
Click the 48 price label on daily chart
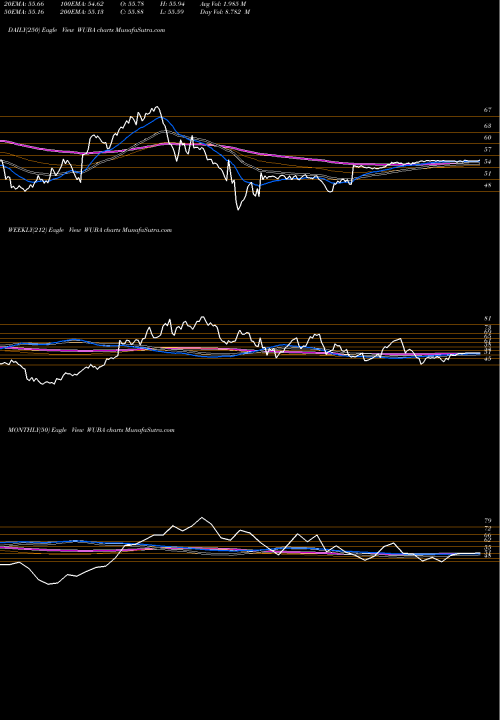click(x=487, y=186)
